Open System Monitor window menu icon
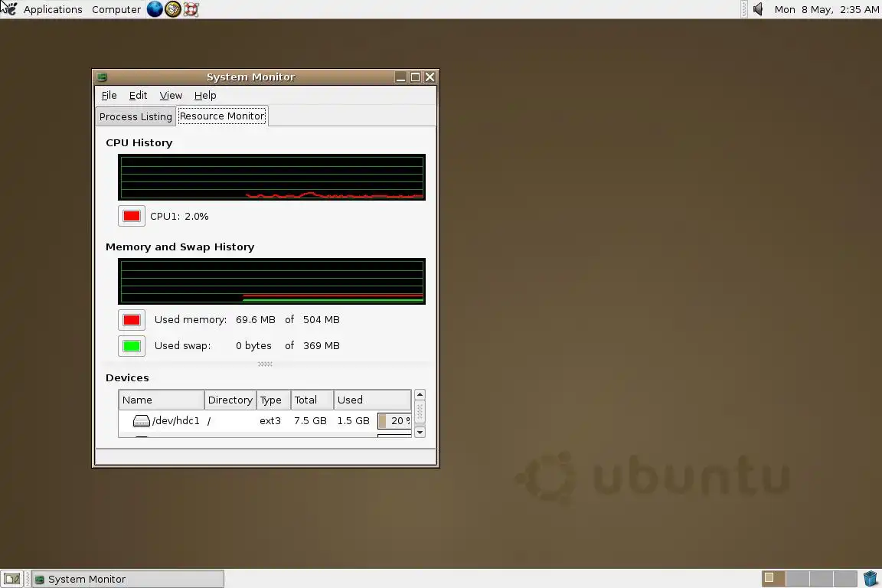882x588 pixels. 102,77
